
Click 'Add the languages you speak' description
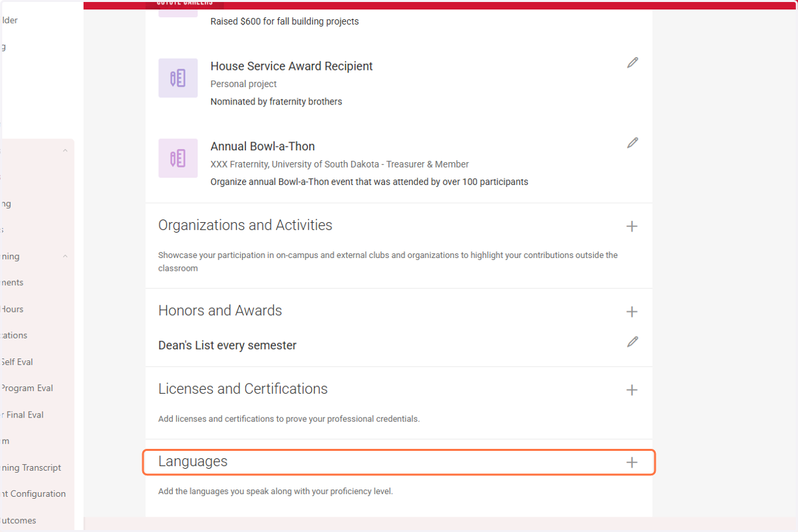coord(275,491)
